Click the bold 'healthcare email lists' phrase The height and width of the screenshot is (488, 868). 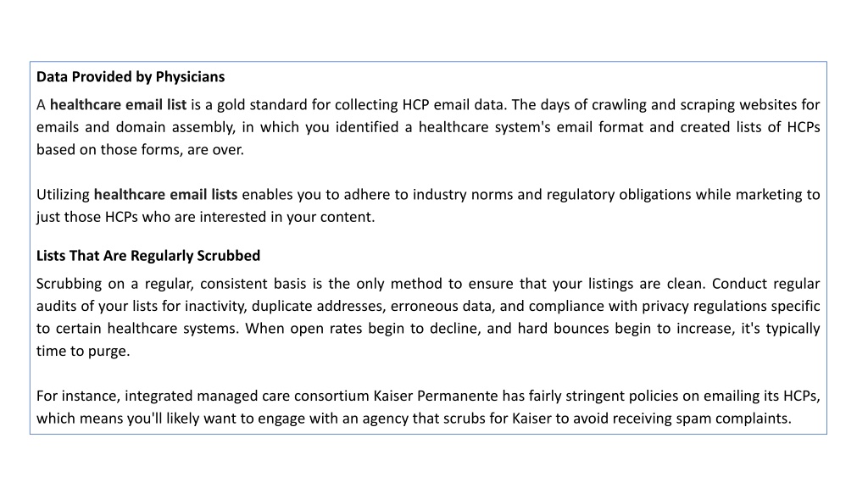click(x=165, y=195)
